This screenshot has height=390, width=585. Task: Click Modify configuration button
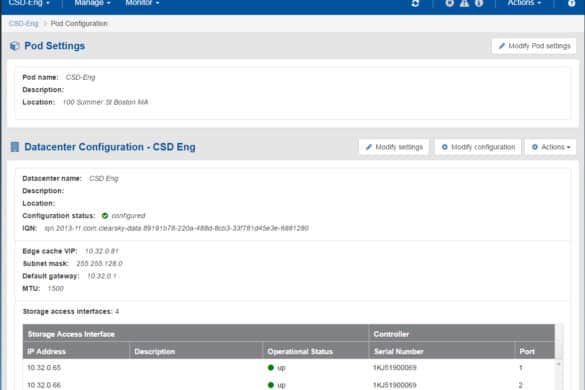pyautogui.click(x=478, y=147)
